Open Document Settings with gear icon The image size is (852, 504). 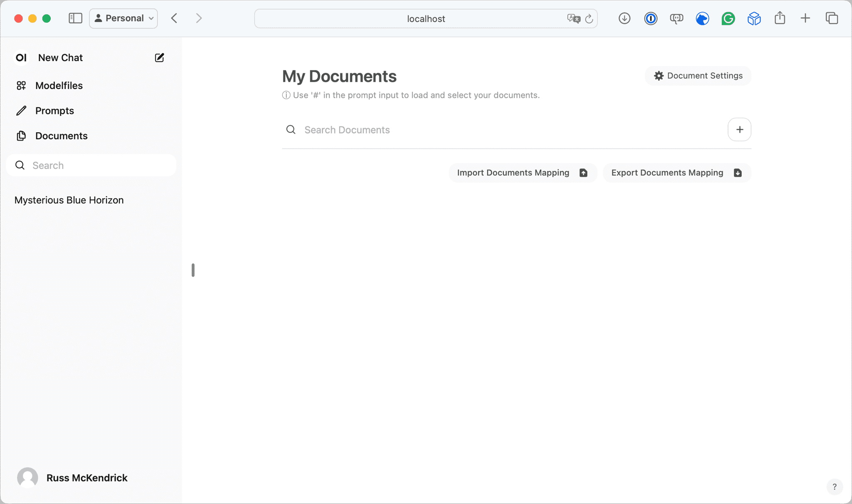pyautogui.click(x=698, y=76)
